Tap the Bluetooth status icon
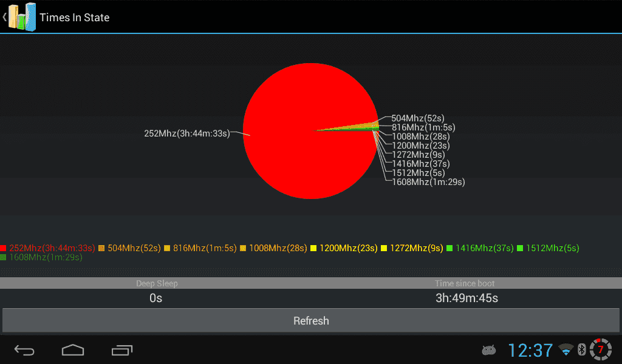This screenshot has width=622, height=364. pyautogui.click(x=581, y=349)
